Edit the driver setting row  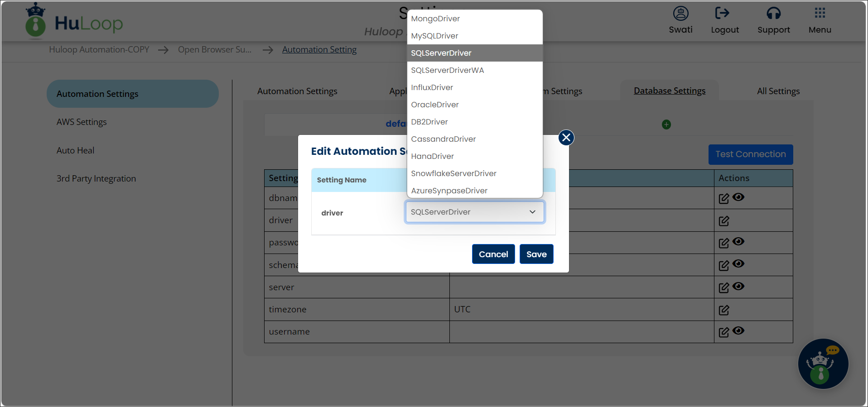[723, 221]
